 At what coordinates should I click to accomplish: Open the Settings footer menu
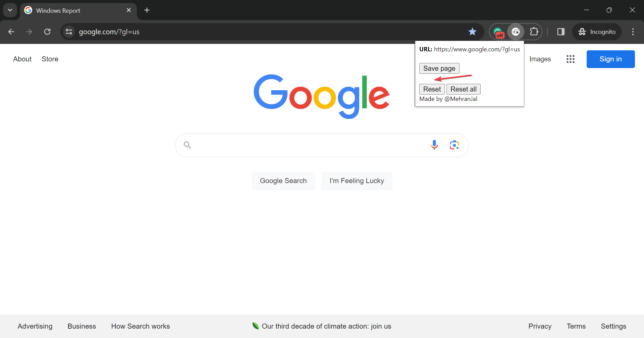pyautogui.click(x=613, y=326)
